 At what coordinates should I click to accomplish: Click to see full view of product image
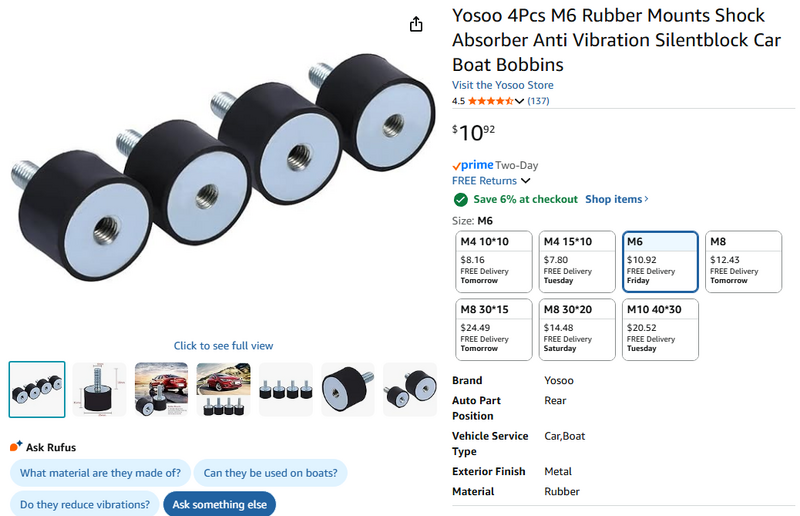223,346
